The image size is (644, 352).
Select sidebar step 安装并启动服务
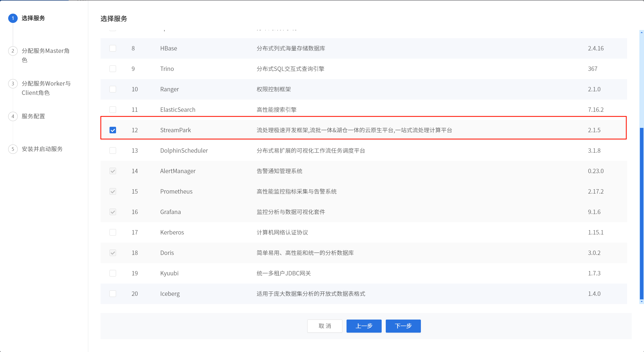pos(42,149)
